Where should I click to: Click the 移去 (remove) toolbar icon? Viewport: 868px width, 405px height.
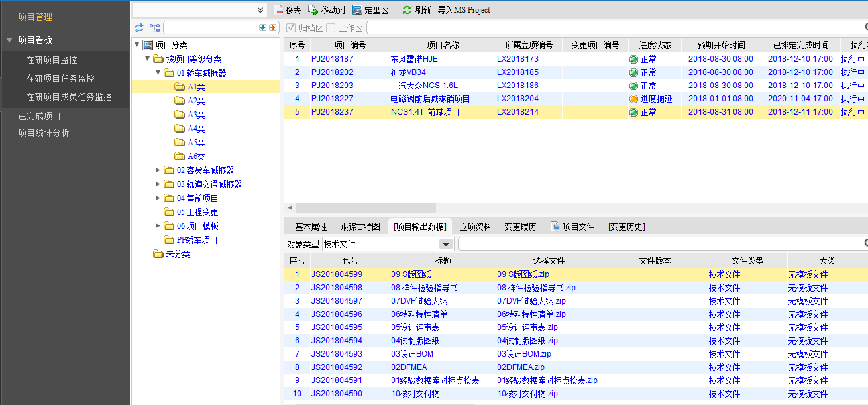pos(278,10)
